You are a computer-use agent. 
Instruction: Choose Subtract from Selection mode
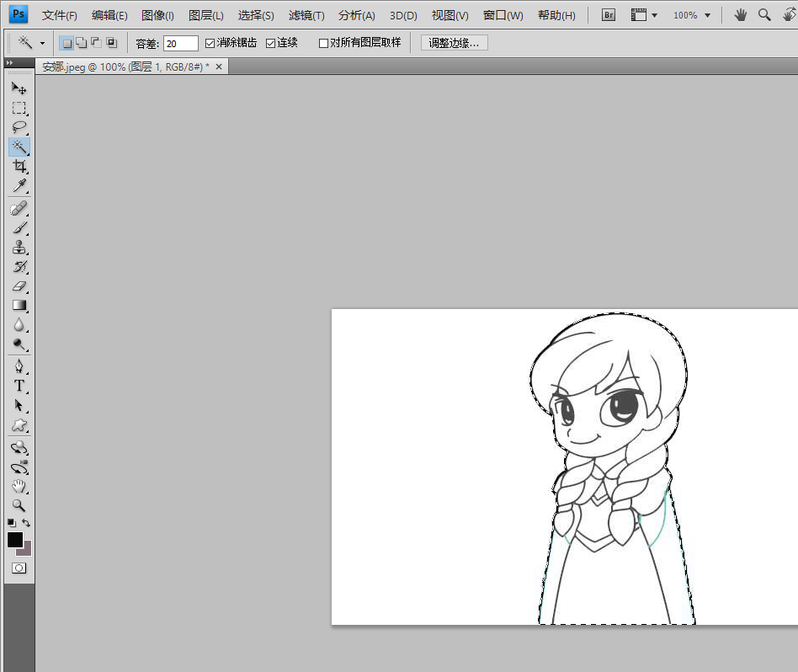point(96,43)
